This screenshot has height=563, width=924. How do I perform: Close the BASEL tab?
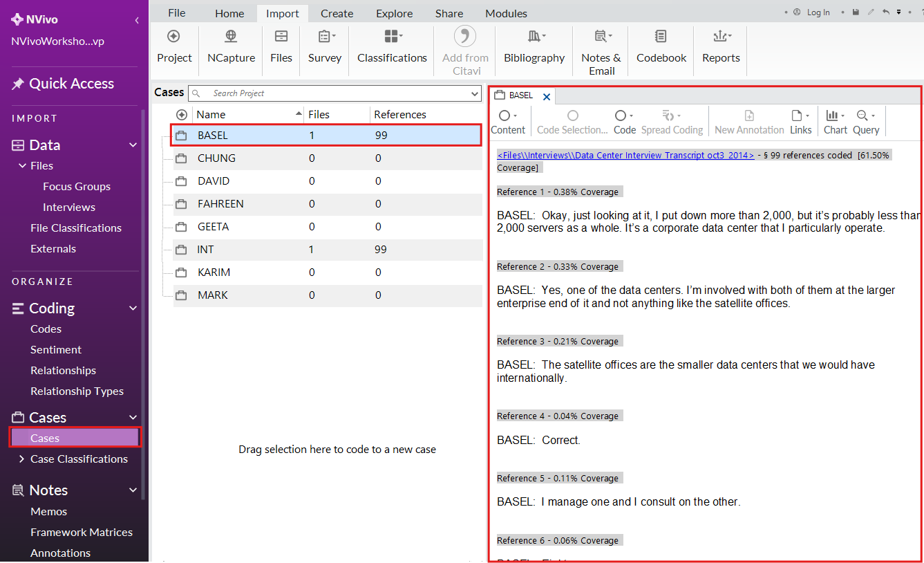pyautogui.click(x=547, y=97)
